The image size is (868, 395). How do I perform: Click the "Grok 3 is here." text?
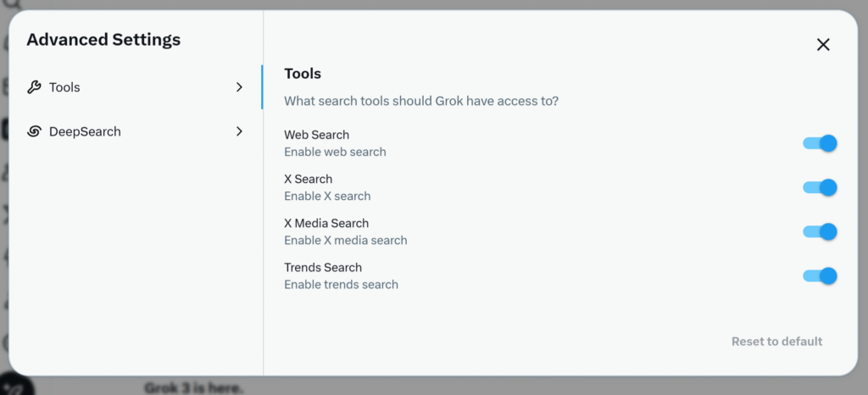click(194, 388)
